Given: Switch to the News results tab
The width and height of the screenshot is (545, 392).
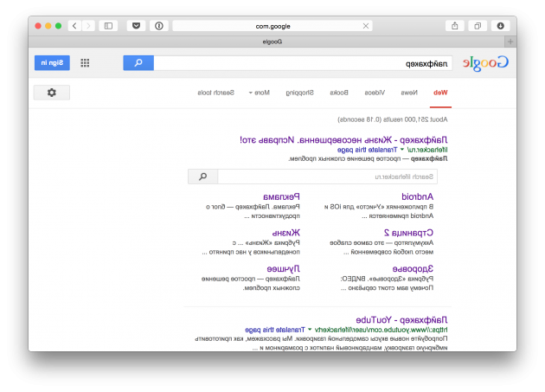Looking at the screenshot, I should (x=409, y=93).
